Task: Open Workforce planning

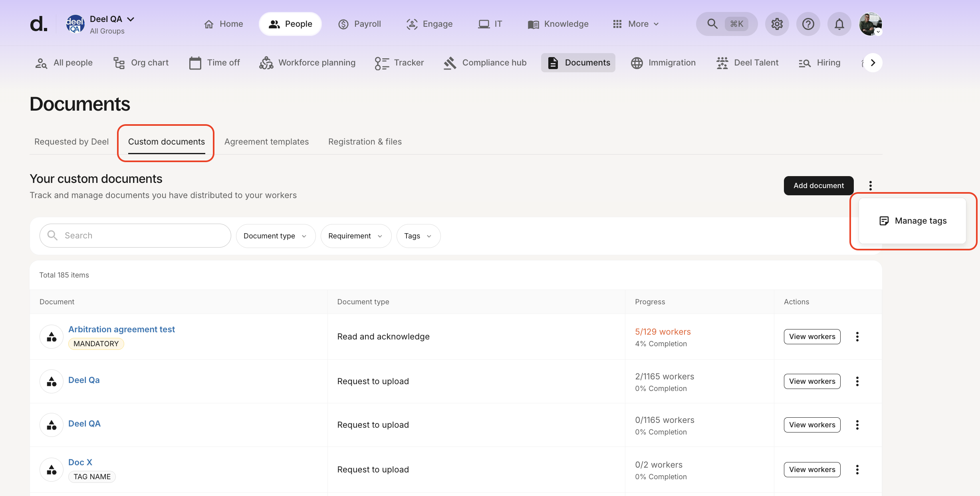Action: pos(307,63)
